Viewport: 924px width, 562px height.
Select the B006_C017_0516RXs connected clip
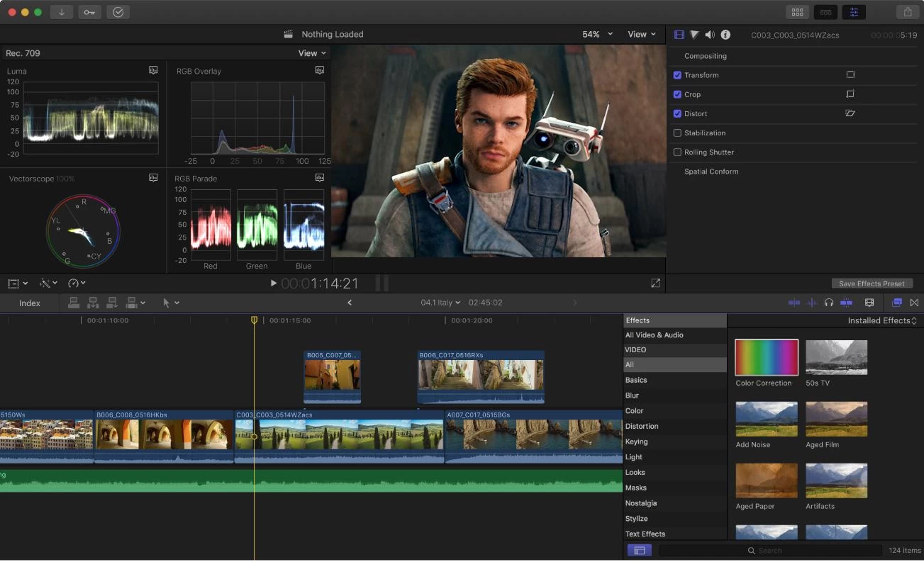click(481, 377)
